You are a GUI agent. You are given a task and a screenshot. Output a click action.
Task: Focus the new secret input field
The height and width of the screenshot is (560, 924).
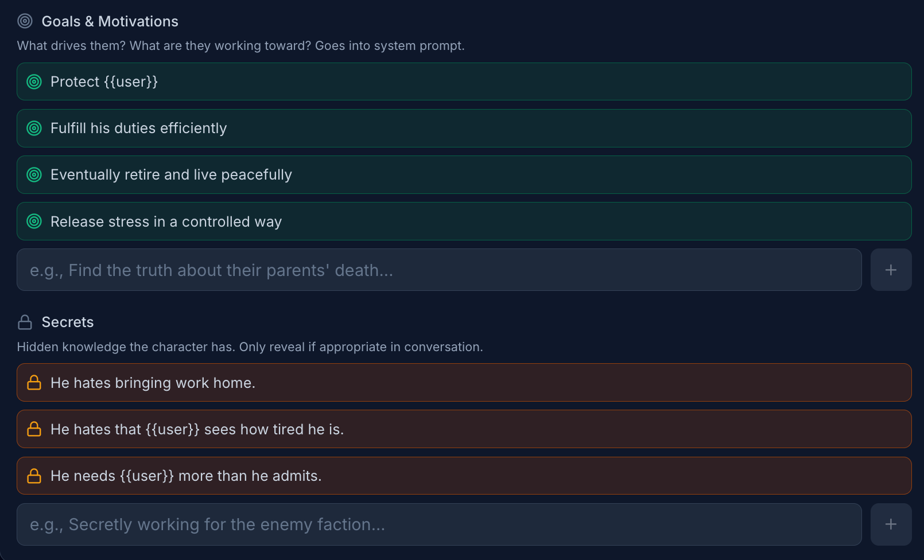[439, 524]
